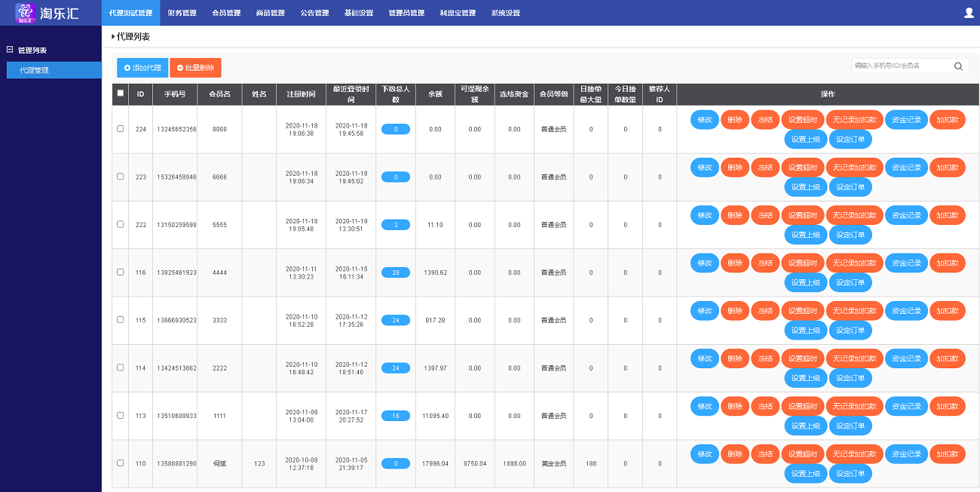Check the row checkbox for ID 224
980x492 pixels.
point(120,128)
